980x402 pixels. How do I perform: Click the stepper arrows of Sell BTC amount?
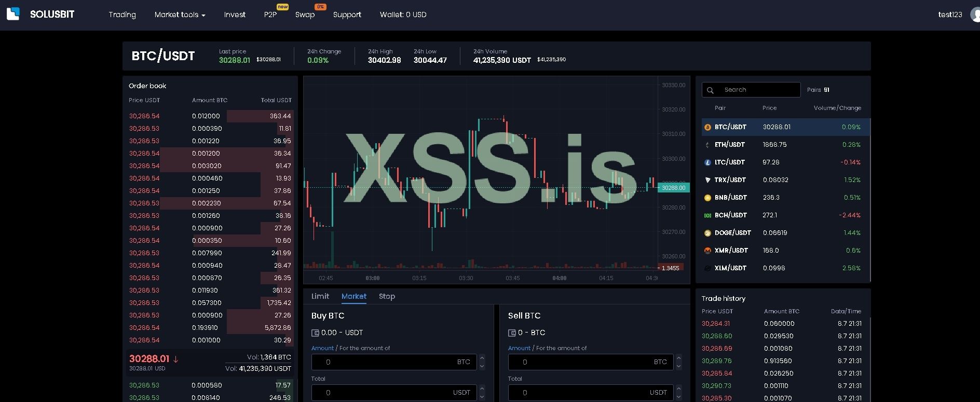click(x=678, y=362)
